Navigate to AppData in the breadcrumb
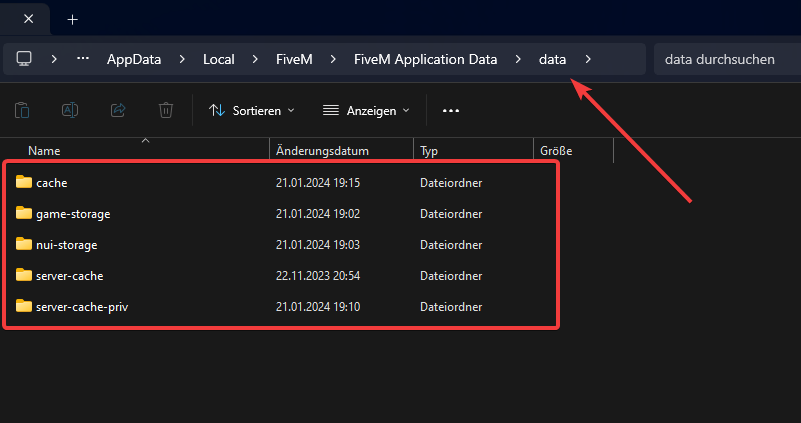Screen dimensions: 801x423 134,59
